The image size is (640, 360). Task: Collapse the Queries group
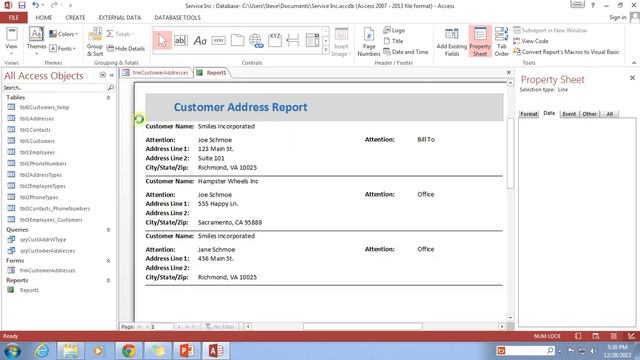109,230
